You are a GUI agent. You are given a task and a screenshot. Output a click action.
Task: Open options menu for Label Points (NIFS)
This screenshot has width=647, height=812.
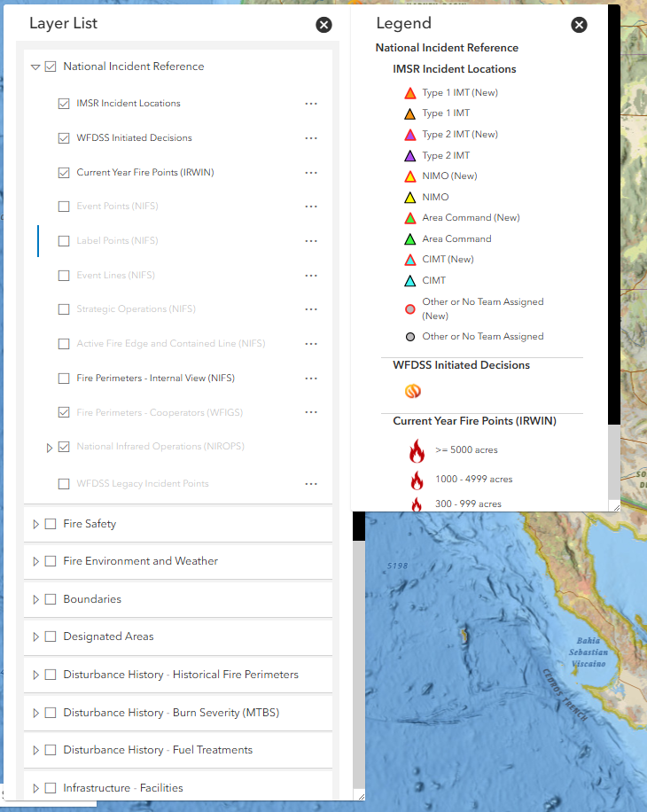[311, 241]
